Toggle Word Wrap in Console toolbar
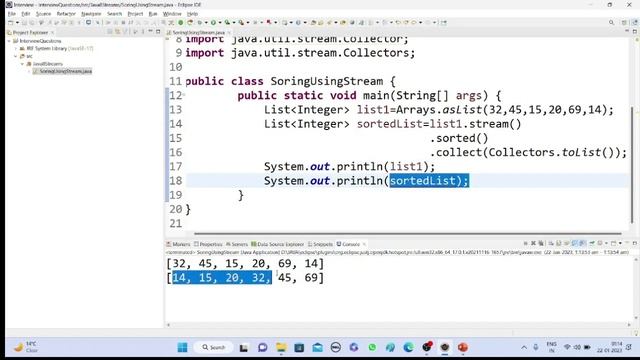The height and width of the screenshot is (360, 640). pyautogui.click(x=567, y=243)
